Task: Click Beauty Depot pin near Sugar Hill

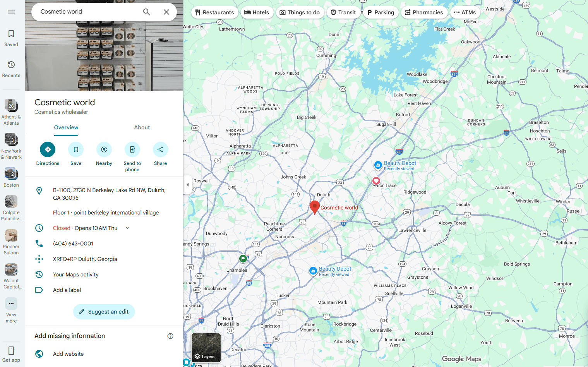Action: click(x=378, y=165)
